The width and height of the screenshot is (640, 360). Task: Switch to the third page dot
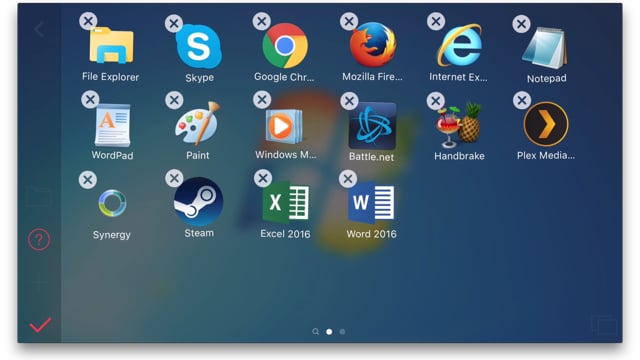342,332
